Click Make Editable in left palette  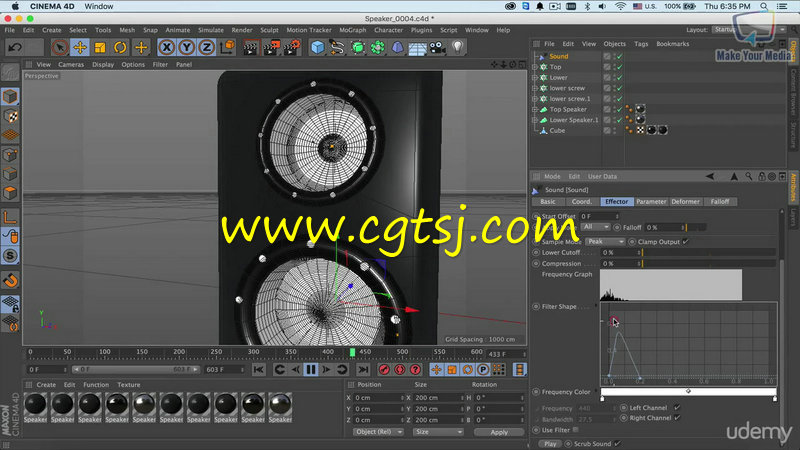tap(10, 73)
